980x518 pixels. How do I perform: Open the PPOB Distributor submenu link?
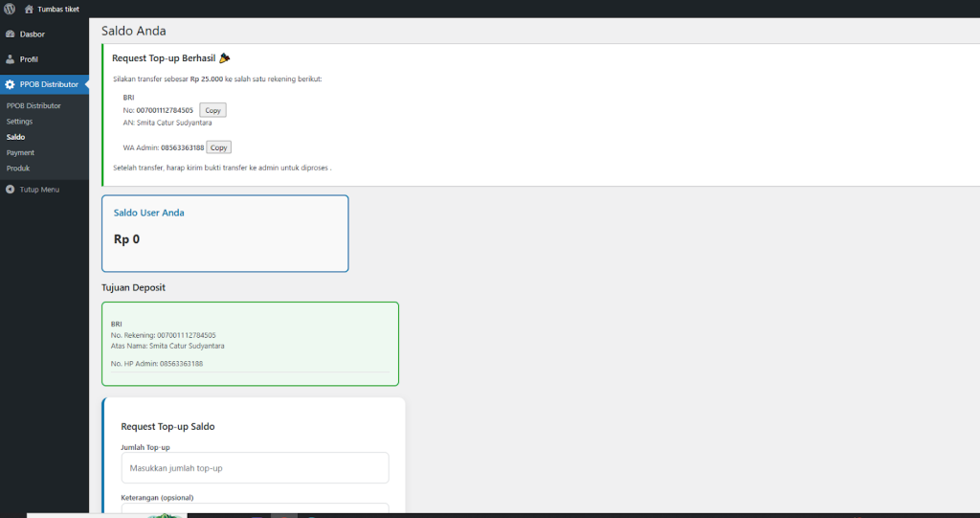pyautogui.click(x=33, y=105)
